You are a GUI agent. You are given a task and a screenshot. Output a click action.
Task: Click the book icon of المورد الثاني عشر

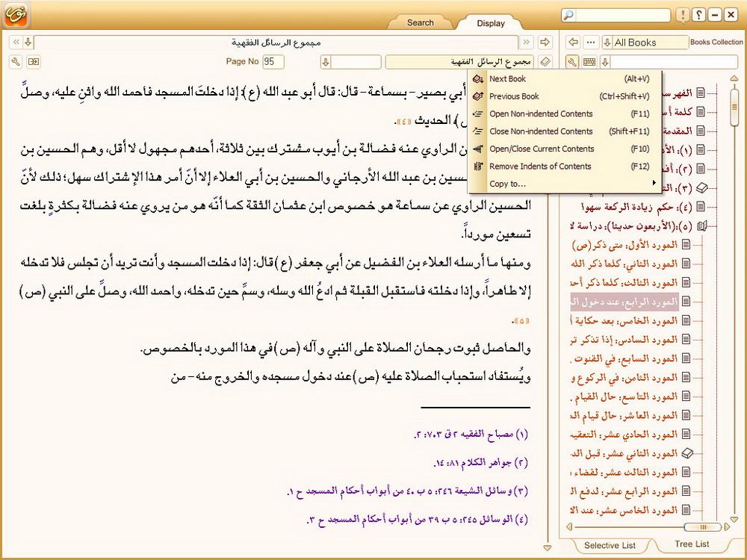(686, 453)
